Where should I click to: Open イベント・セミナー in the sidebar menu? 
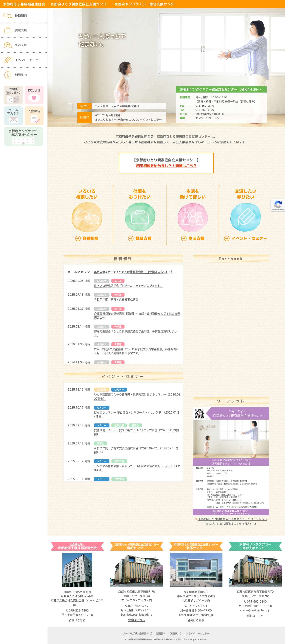(x=28, y=60)
